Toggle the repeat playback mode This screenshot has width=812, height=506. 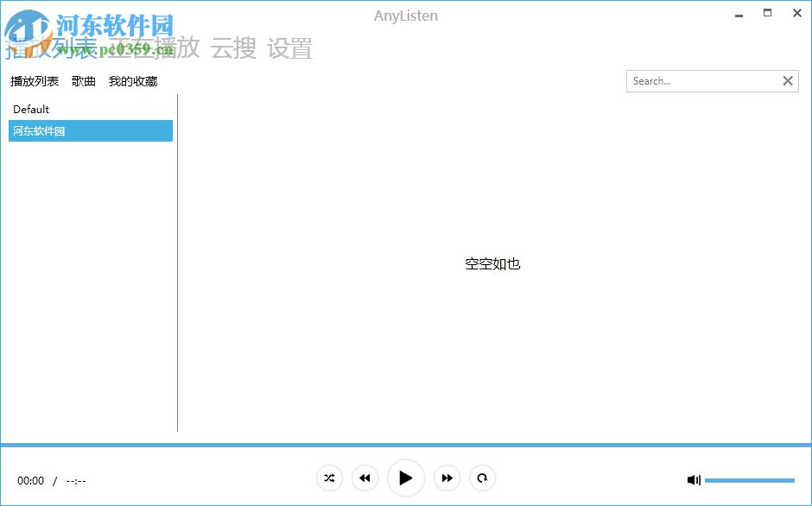[x=482, y=478]
